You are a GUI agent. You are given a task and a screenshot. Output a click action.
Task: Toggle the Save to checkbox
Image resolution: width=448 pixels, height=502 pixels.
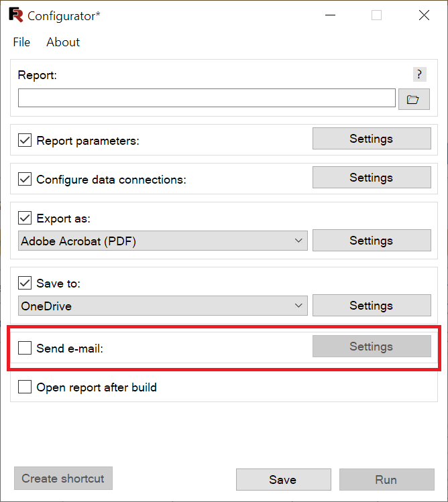25,283
